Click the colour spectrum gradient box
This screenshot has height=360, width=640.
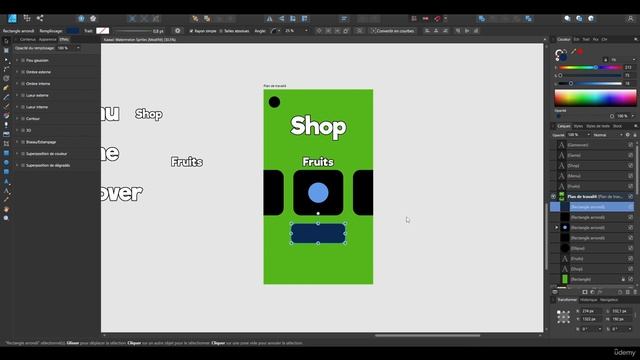coord(595,98)
